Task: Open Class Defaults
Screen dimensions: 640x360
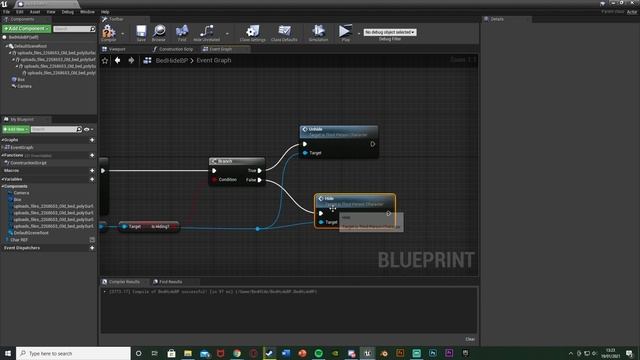Action: [284, 33]
